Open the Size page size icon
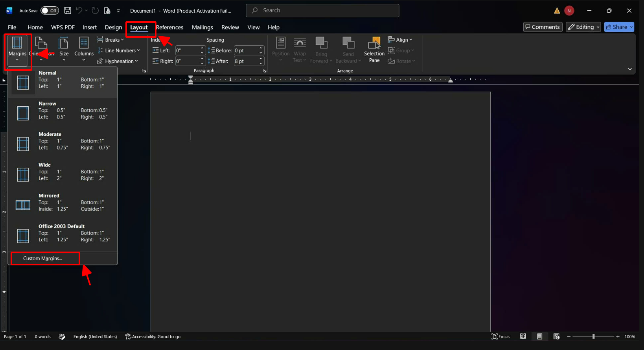This screenshot has height=350, width=644. pyautogui.click(x=64, y=48)
